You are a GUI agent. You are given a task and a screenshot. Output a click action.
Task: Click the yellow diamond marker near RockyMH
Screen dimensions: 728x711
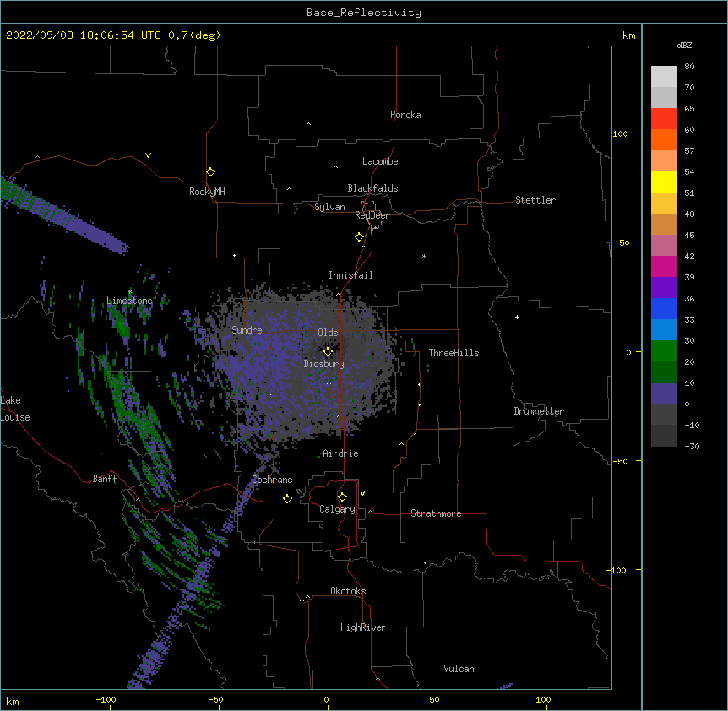[x=211, y=172]
